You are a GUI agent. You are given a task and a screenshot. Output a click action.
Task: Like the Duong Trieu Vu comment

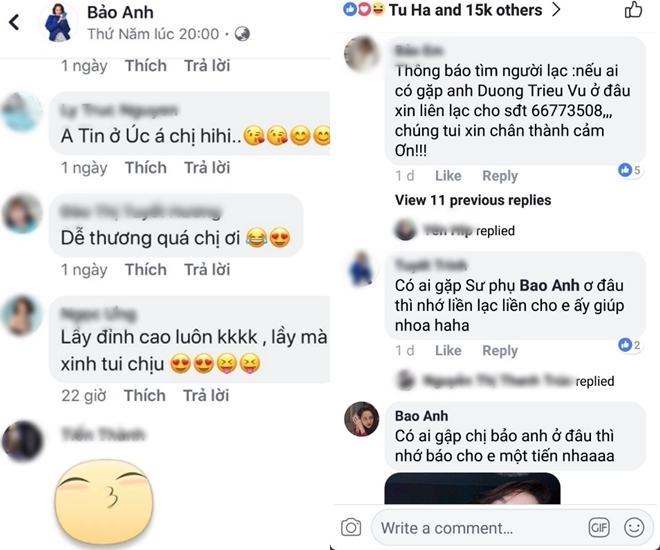click(448, 175)
